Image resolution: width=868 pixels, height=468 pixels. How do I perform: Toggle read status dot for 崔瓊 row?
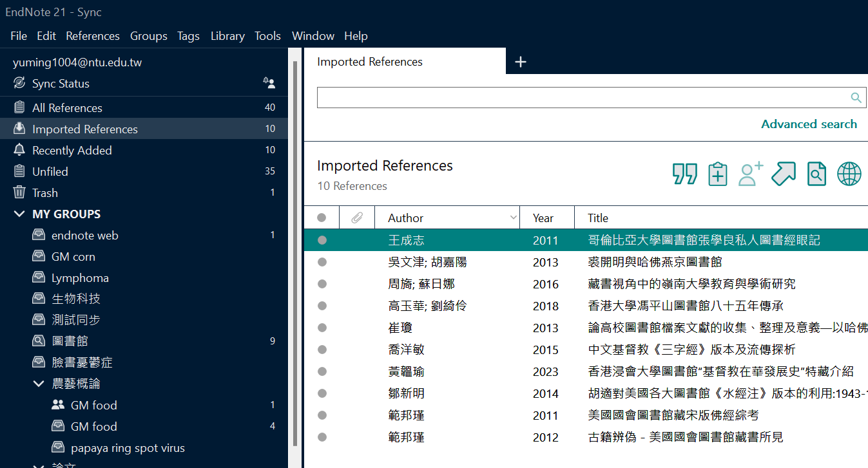pos(322,328)
